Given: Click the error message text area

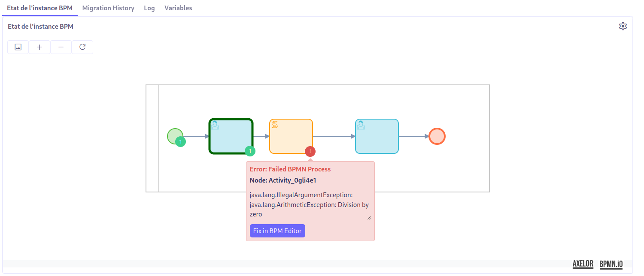Looking at the screenshot, I should pyautogui.click(x=309, y=205).
